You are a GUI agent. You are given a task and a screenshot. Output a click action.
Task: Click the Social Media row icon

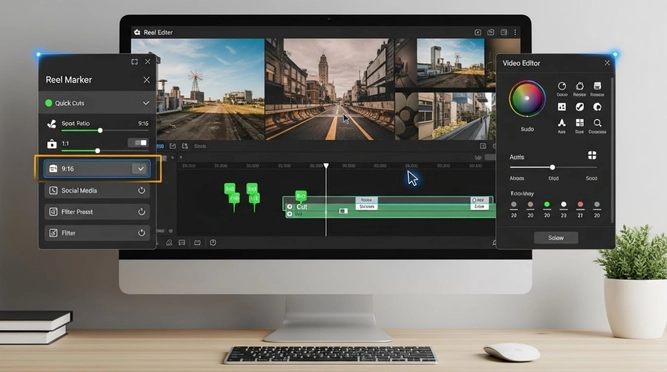tap(53, 190)
